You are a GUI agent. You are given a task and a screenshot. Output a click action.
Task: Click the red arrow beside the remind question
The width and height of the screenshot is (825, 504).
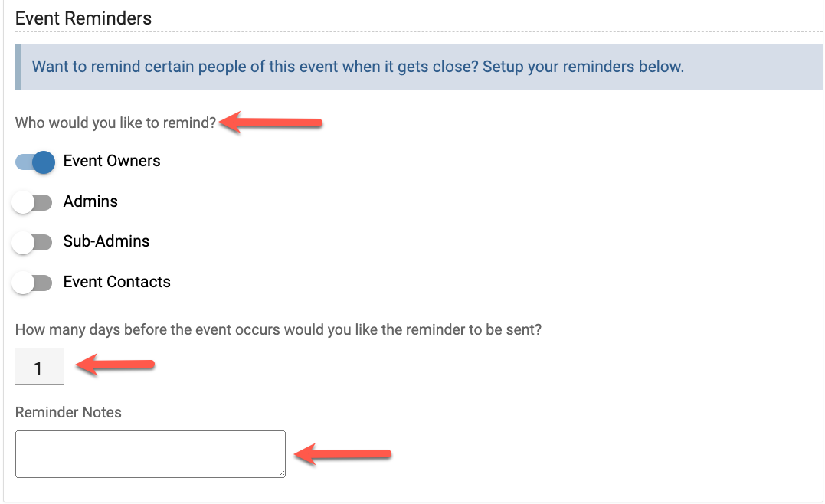(x=274, y=123)
